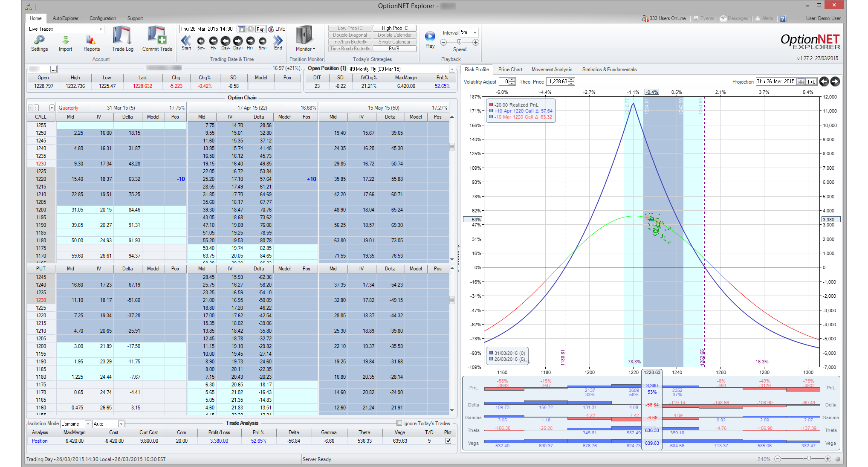This screenshot has height=467, width=868.
Task: Toggle the Exp button near the date
Action: pos(260,29)
